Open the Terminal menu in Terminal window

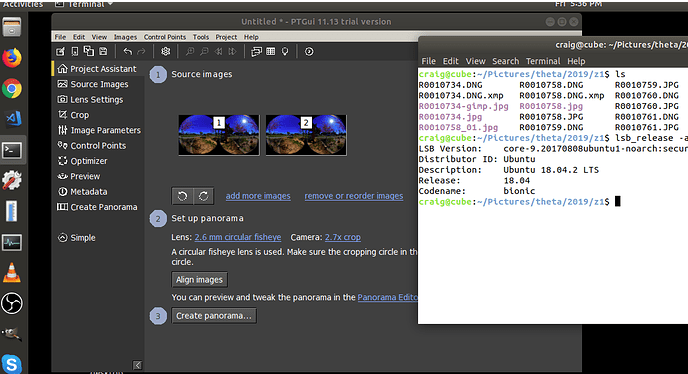pos(543,61)
